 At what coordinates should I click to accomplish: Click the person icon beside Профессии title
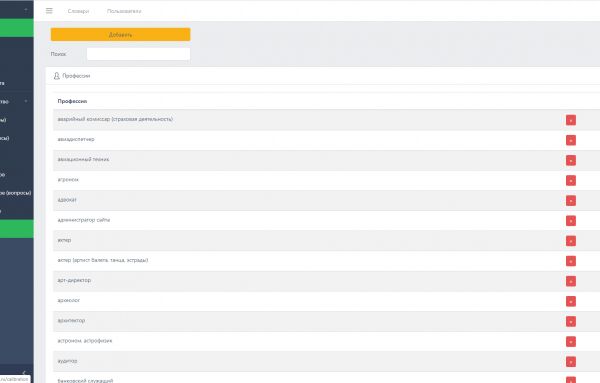tap(57, 76)
